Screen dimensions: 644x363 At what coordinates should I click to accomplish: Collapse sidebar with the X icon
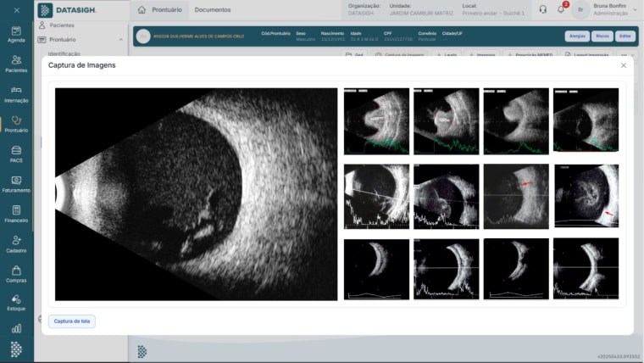[x=16, y=10]
